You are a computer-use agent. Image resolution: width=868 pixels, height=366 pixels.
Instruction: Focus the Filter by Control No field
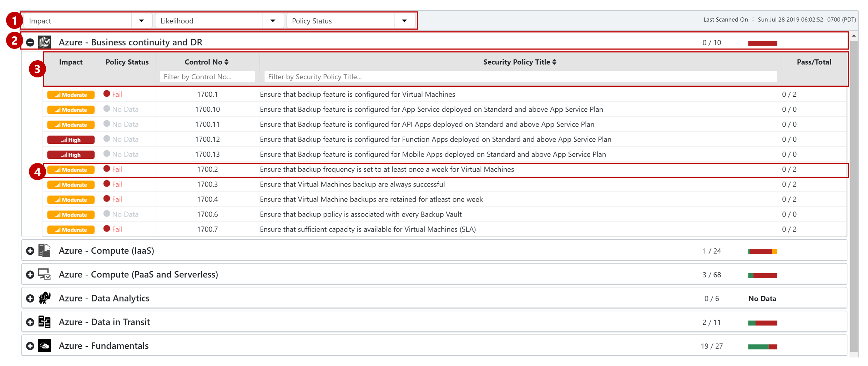[207, 77]
